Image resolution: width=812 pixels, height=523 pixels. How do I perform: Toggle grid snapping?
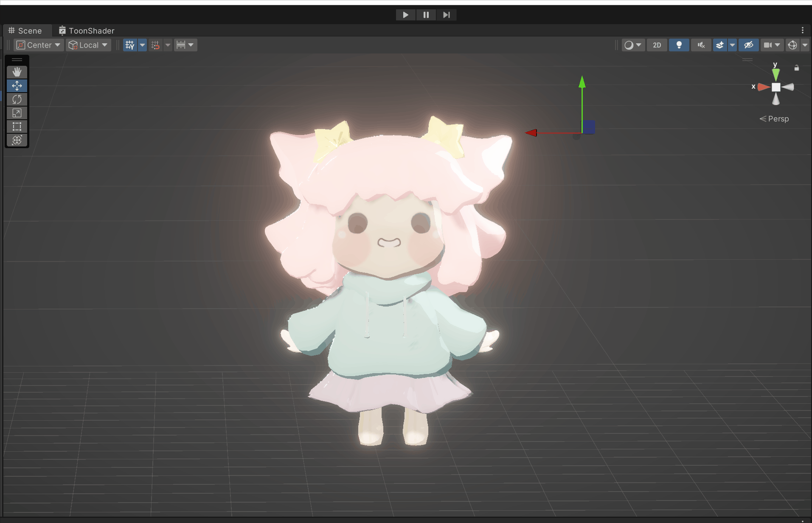click(x=155, y=45)
